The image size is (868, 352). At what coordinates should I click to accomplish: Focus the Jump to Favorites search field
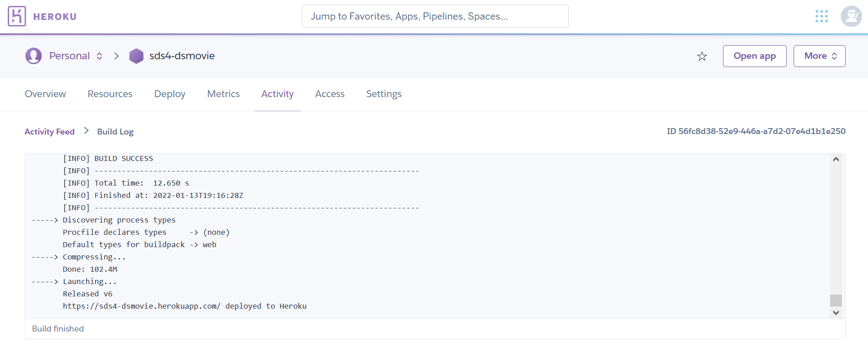point(435,16)
